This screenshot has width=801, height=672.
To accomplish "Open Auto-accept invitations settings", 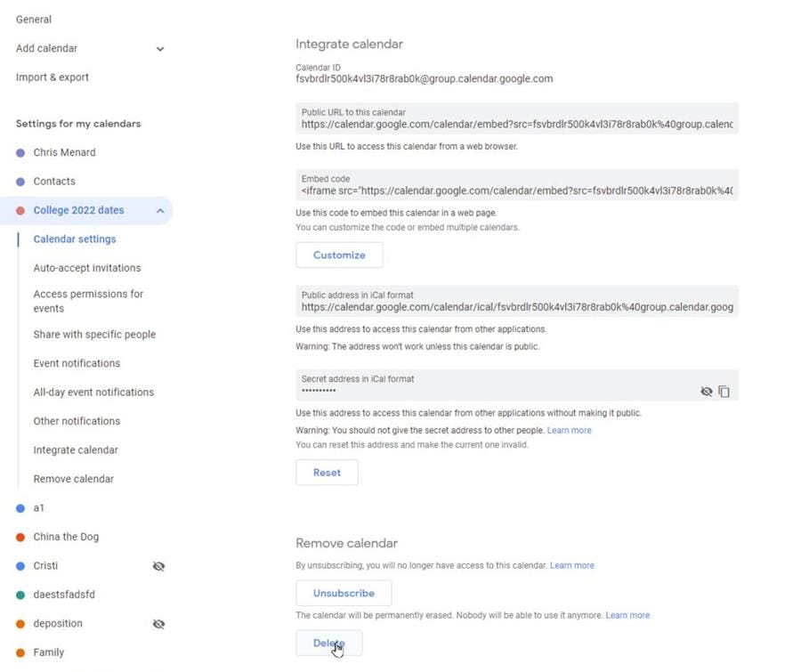I will 86,267.
